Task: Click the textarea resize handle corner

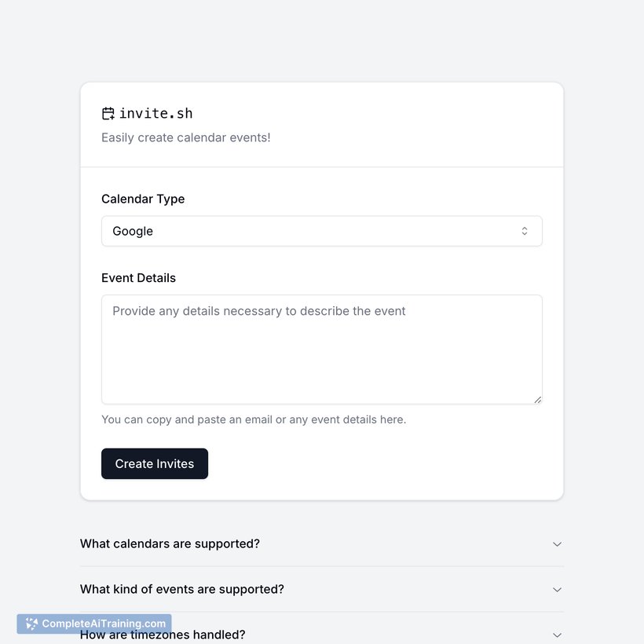Action: pyautogui.click(x=538, y=400)
